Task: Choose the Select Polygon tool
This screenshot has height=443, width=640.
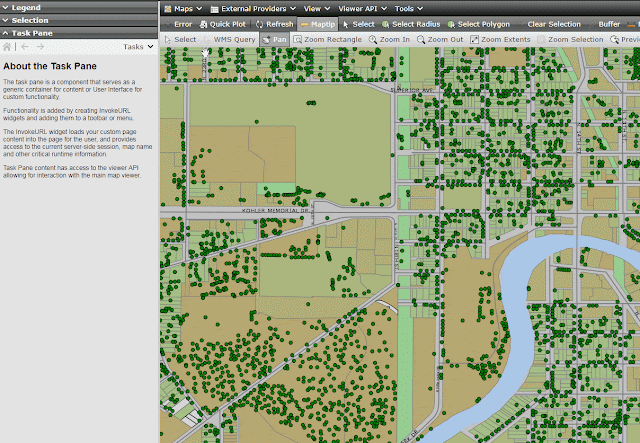Action: [478, 24]
